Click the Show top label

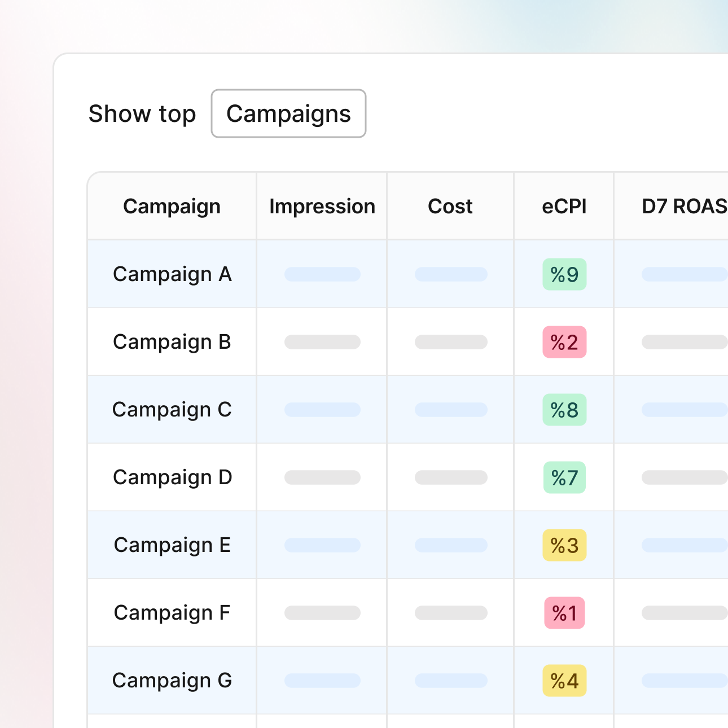142,113
